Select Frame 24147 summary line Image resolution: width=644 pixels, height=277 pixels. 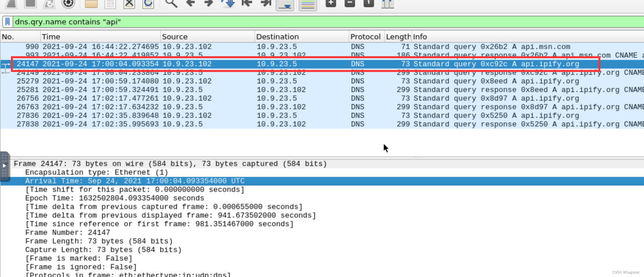(322, 164)
